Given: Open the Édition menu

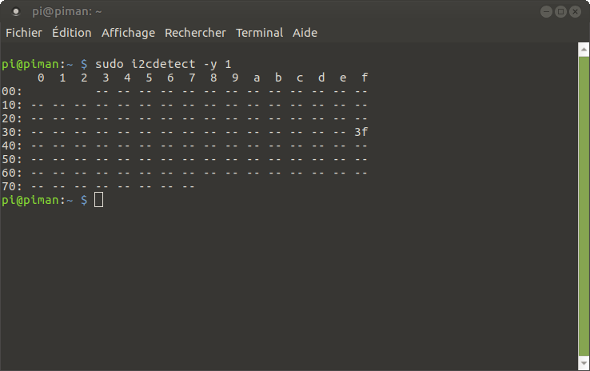Looking at the screenshot, I should [x=71, y=32].
